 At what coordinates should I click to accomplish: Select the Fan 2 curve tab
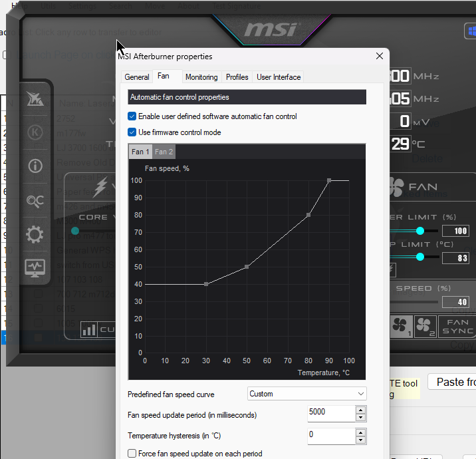click(x=164, y=152)
